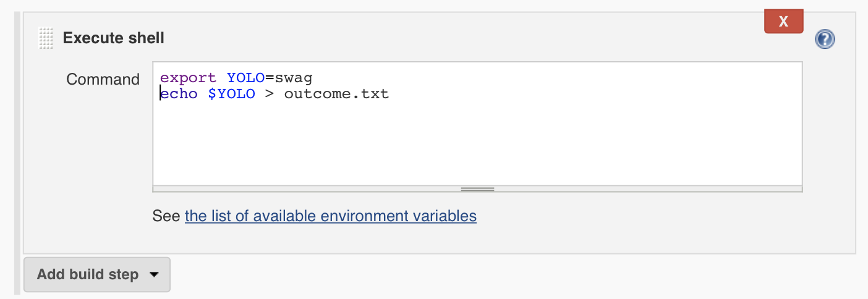This screenshot has height=299, width=868.
Task: Open help for Execute shell step
Action: pos(825,40)
